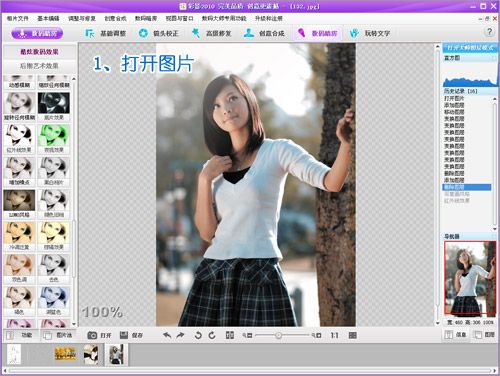The width and height of the screenshot is (500, 376).
Task: Select the green tinted effect thumbnail
Action: pos(54,139)
